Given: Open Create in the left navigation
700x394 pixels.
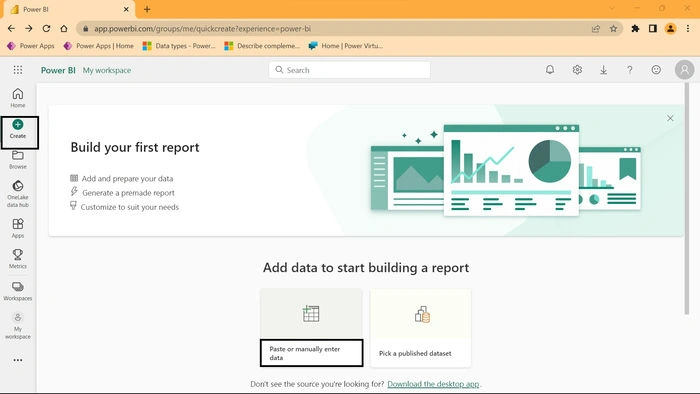Looking at the screenshot, I should [x=18, y=129].
